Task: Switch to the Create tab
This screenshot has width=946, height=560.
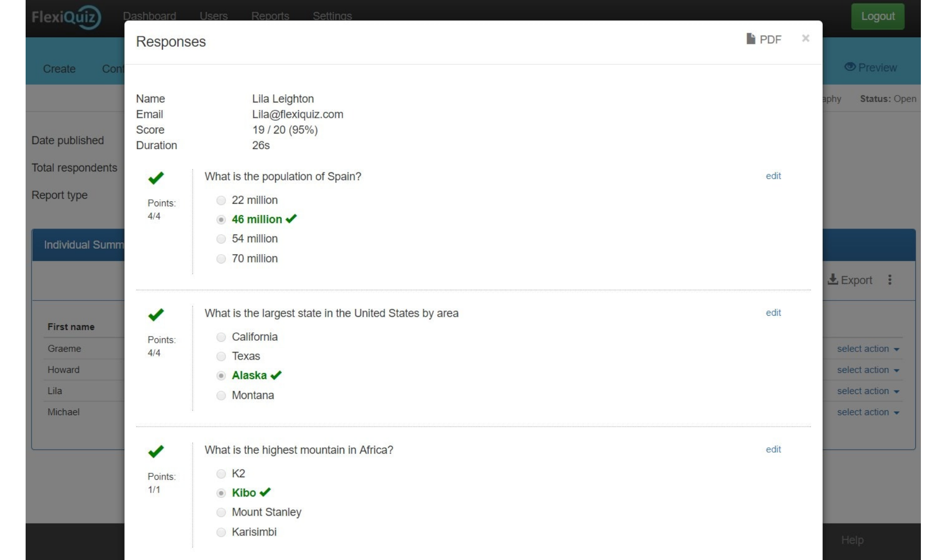Action: (x=59, y=69)
